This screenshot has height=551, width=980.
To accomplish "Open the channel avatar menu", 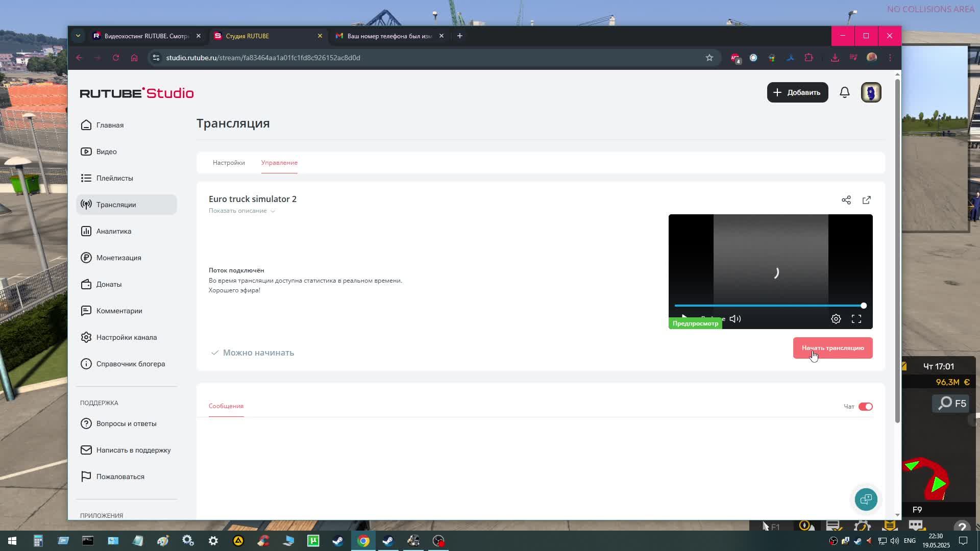I will (871, 92).
